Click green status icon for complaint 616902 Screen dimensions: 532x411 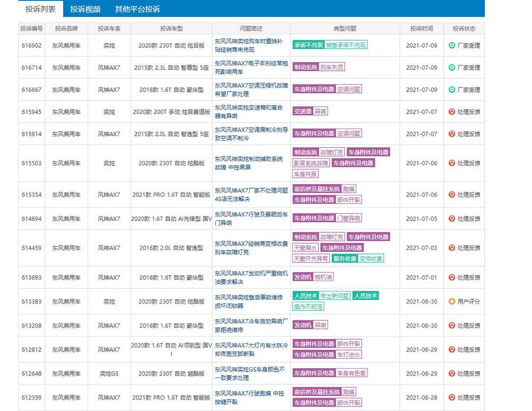[452, 45]
